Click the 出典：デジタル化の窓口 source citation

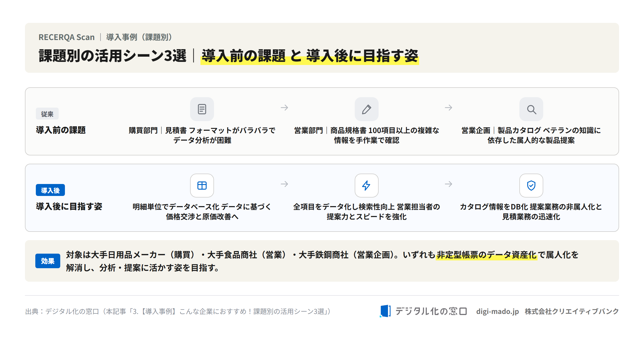pos(178,311)
